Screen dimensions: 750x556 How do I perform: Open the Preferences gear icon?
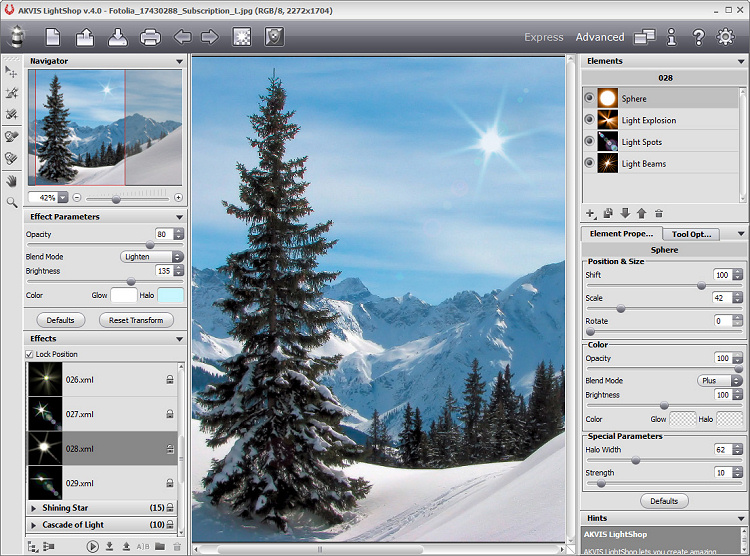pyautogui.click(x=725, y=37)
